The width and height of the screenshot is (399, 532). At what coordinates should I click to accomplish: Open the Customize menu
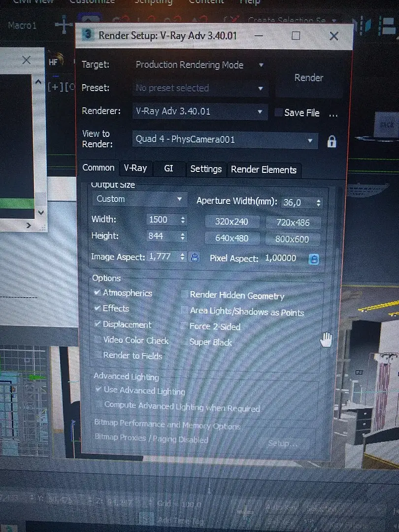point(92,1)
